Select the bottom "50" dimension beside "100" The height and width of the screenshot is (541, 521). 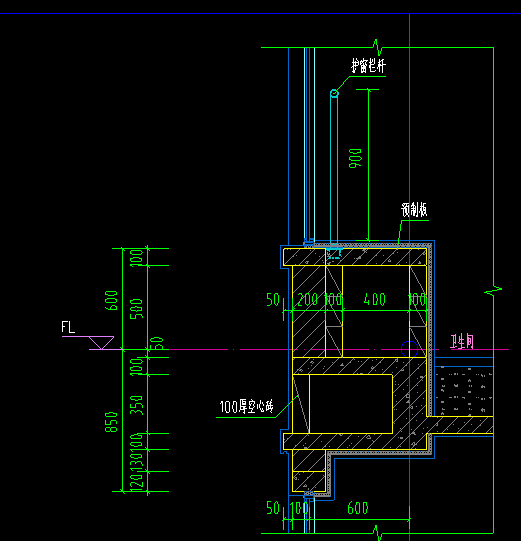[x=273, y=508]
